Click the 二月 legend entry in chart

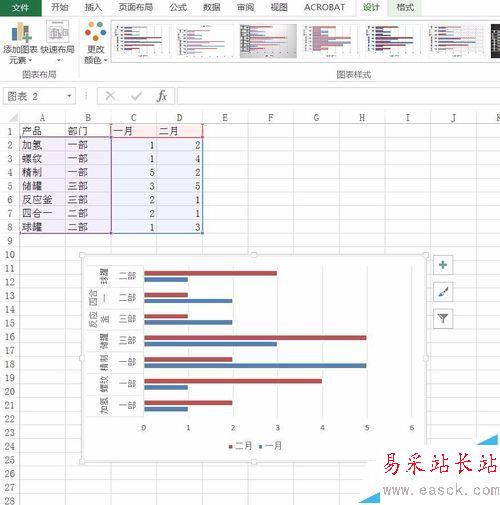click(240, 446)
